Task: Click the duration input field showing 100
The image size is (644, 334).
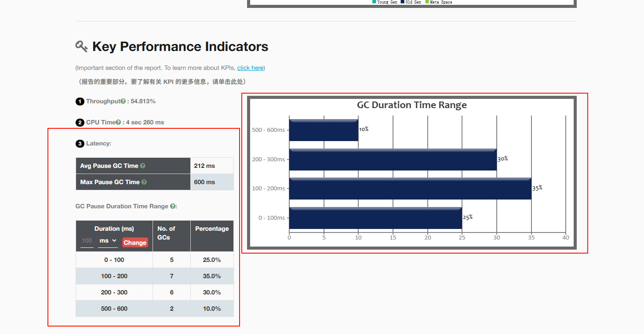Action: [87, 241]
